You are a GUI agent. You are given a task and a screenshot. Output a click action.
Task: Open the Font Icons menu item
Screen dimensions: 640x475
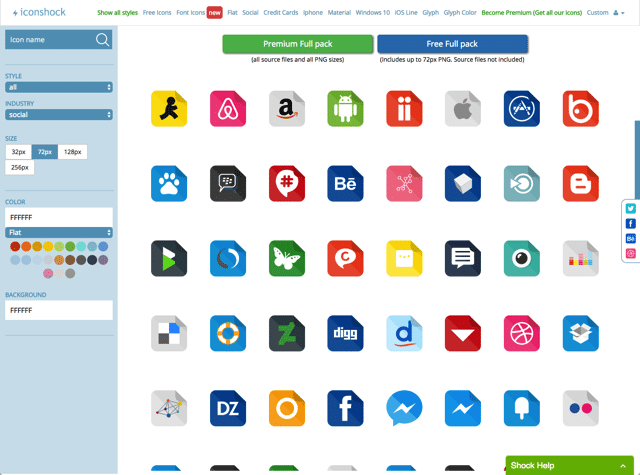click(191, 13)
